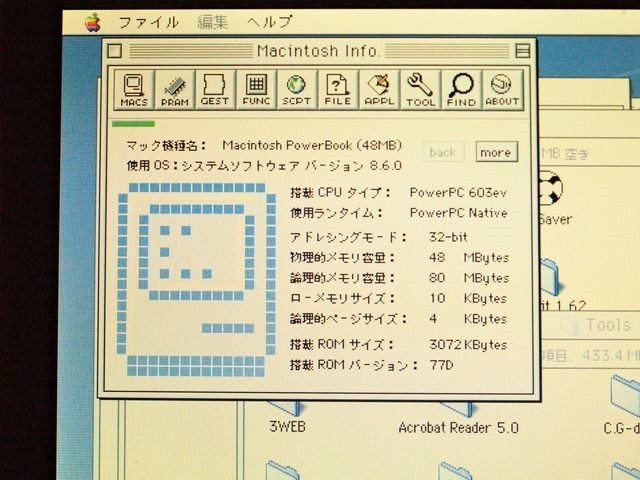Select the APPL application icon
This screenshot has height=480, width=640.
[x=379, y=90]
